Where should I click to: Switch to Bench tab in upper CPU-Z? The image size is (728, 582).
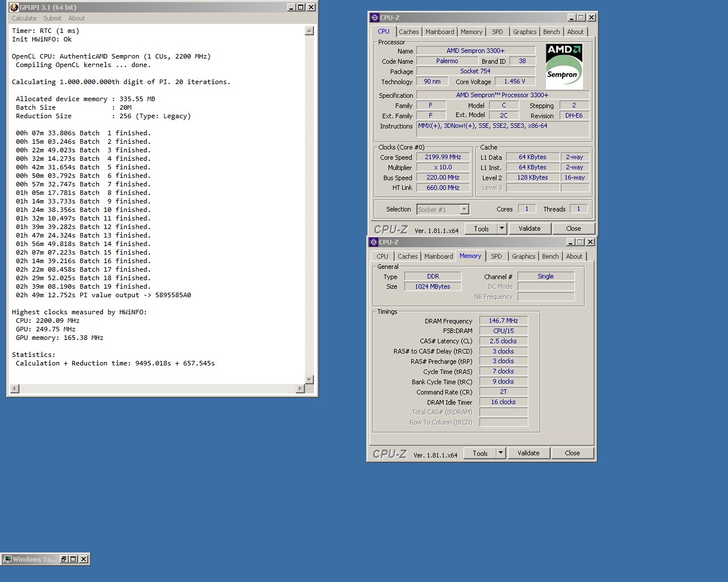(x=551, y=32)
